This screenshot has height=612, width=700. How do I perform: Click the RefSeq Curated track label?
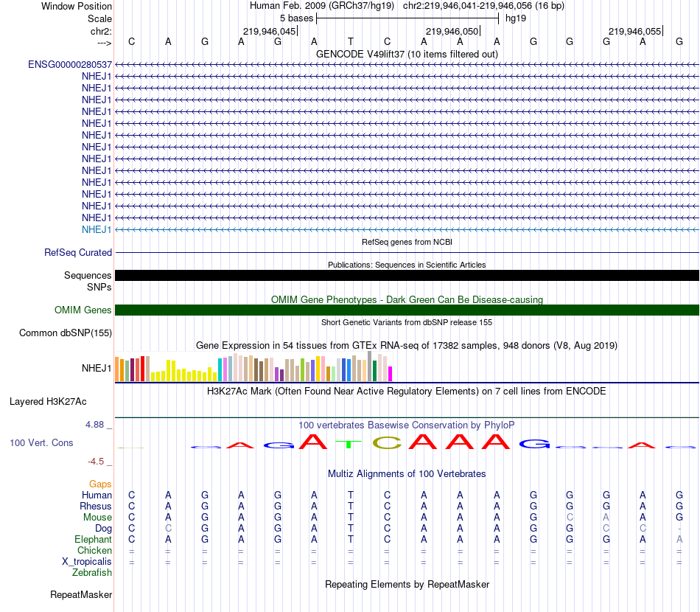tap(78, 252)
